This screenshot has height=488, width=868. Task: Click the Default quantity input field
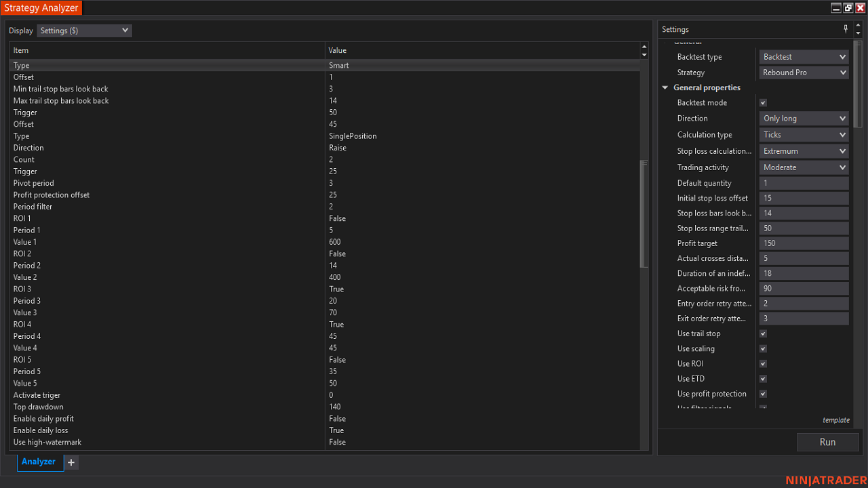pos(804,183)
